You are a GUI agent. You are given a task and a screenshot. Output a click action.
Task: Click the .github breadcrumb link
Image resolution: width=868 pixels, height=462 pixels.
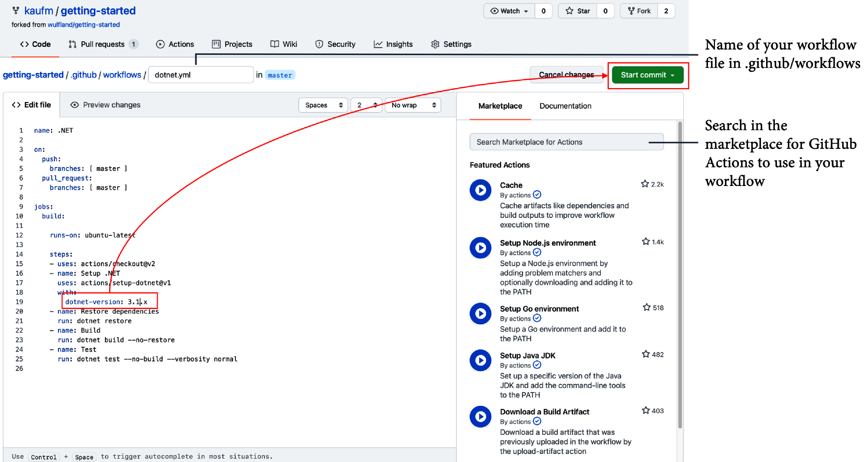coord(84,75)
